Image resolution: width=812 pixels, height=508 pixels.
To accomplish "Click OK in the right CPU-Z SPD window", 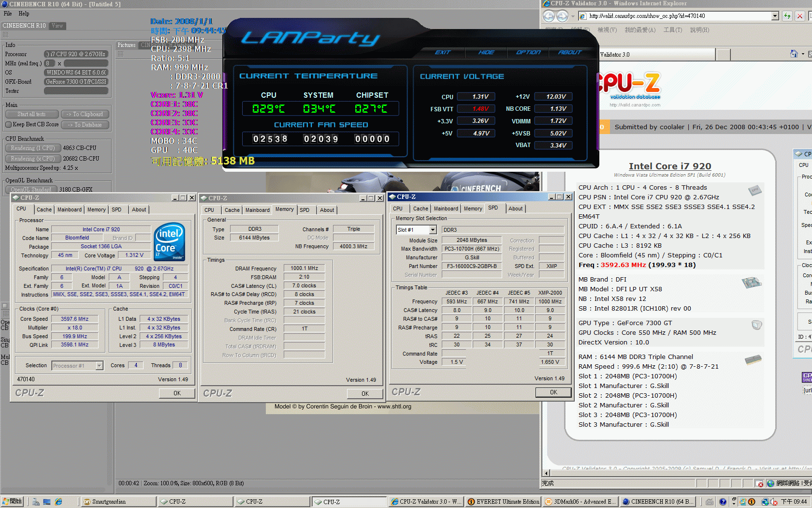I will point(553,392).
